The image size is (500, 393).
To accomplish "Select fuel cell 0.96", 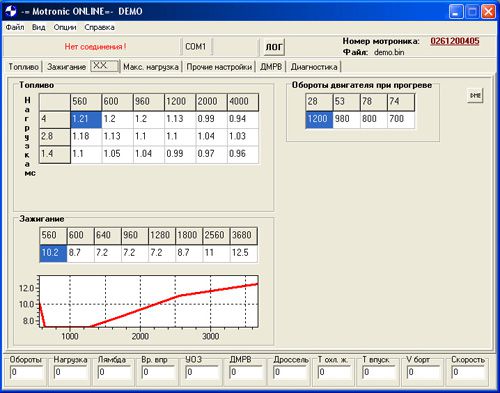I will (243, 154).
